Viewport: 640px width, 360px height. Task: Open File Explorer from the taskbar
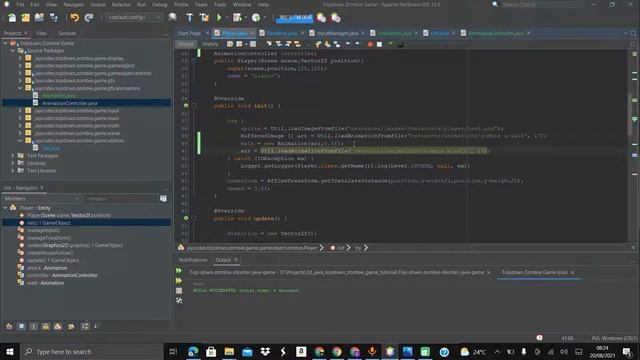pyautogui.click(x=229, y=351)
